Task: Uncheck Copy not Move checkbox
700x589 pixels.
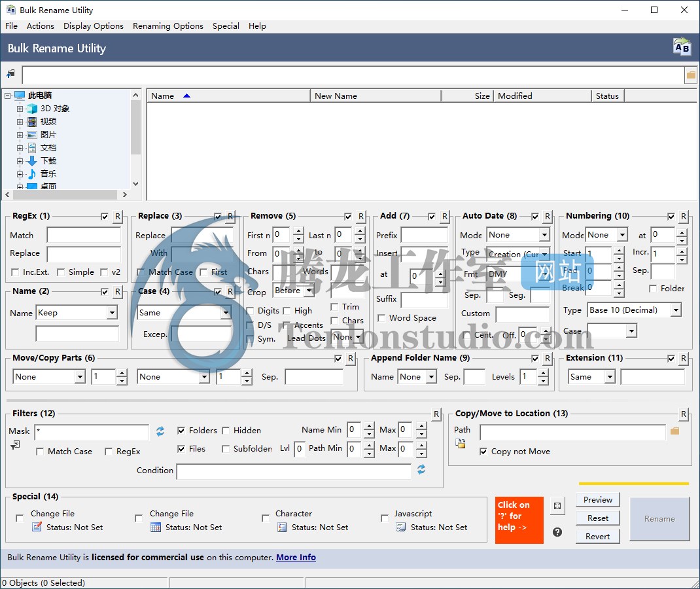Action: pos(483,452)
